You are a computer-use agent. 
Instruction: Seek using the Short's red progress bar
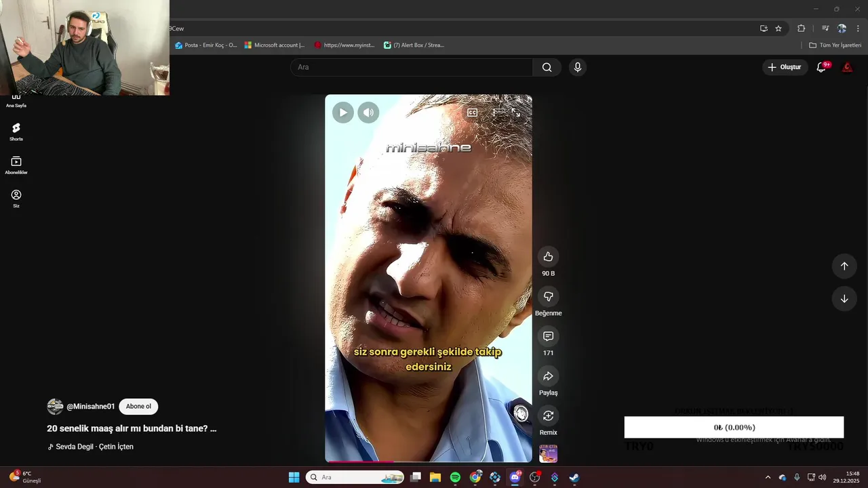(429, 461)
